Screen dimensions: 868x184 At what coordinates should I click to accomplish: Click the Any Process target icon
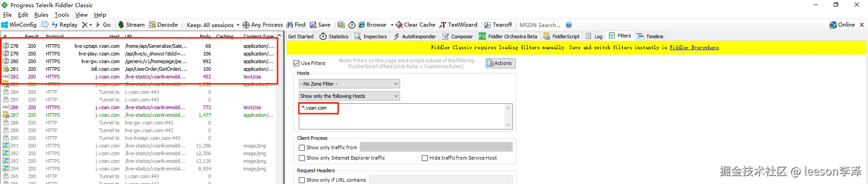(246, 25)
